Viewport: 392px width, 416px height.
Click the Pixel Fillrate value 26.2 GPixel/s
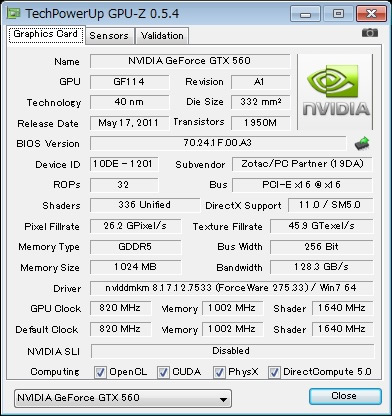coord(135,226)
